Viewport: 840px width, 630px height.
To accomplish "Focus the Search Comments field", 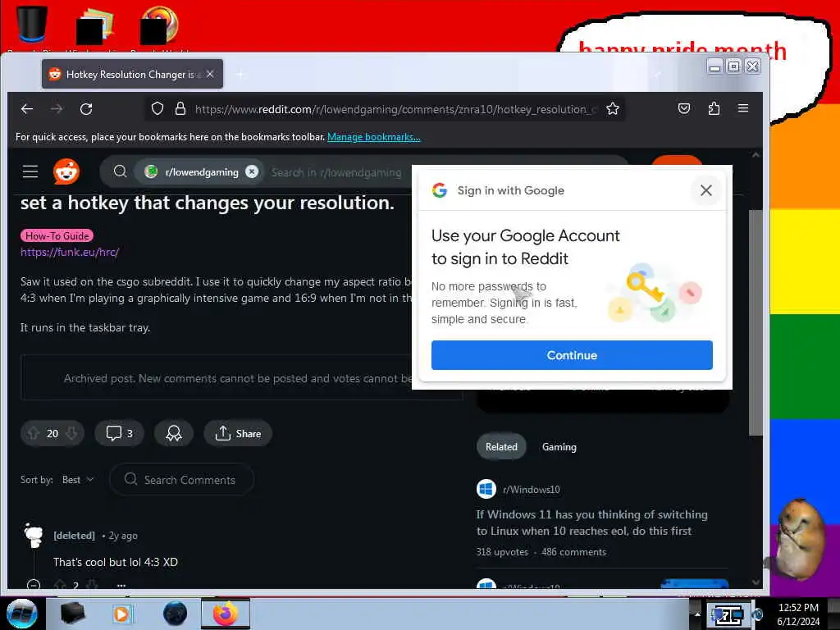I will point(181,480).
